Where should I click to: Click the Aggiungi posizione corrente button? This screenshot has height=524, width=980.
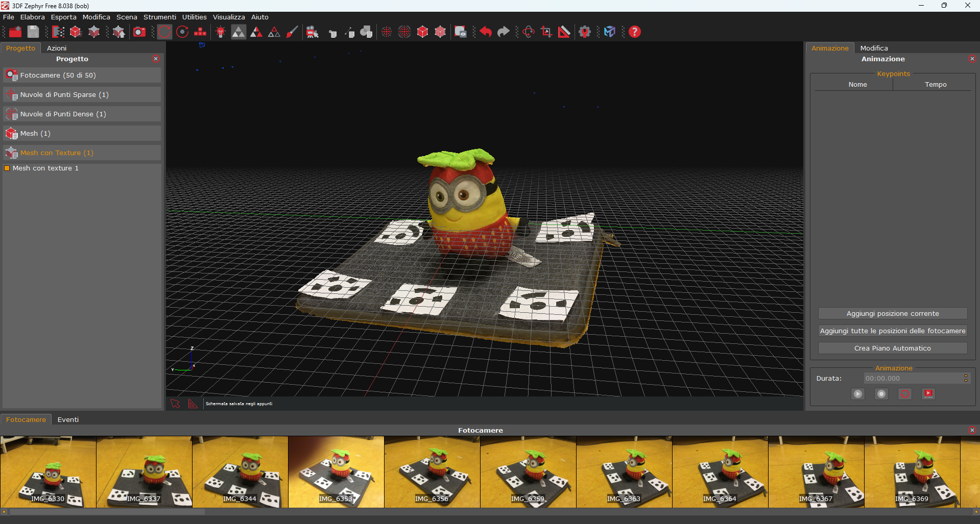tap(892, 313)
